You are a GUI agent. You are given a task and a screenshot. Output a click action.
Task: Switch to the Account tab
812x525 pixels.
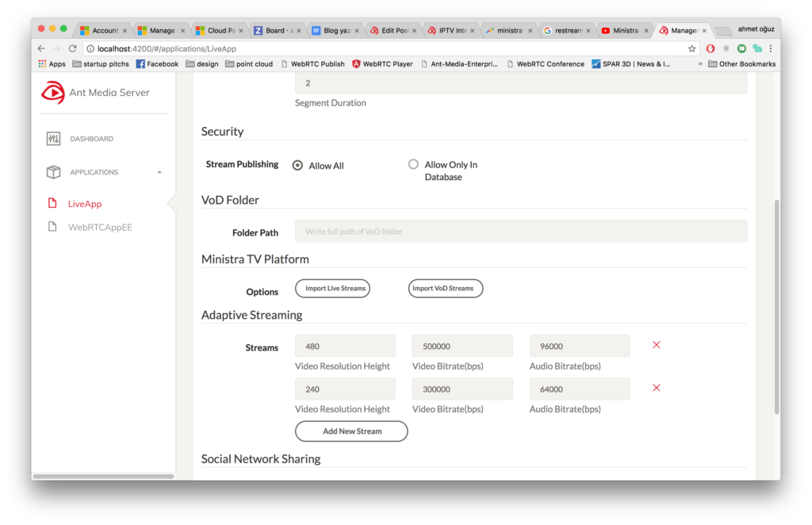point(104,31)
